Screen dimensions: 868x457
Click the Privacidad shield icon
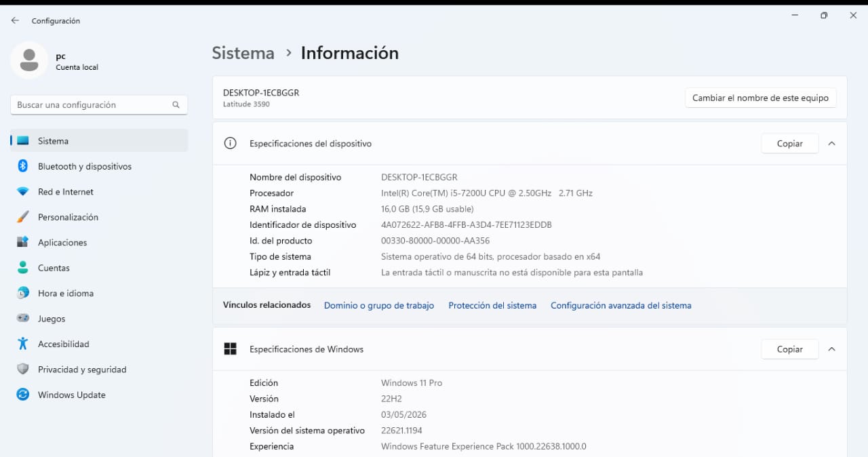(23, 370)
